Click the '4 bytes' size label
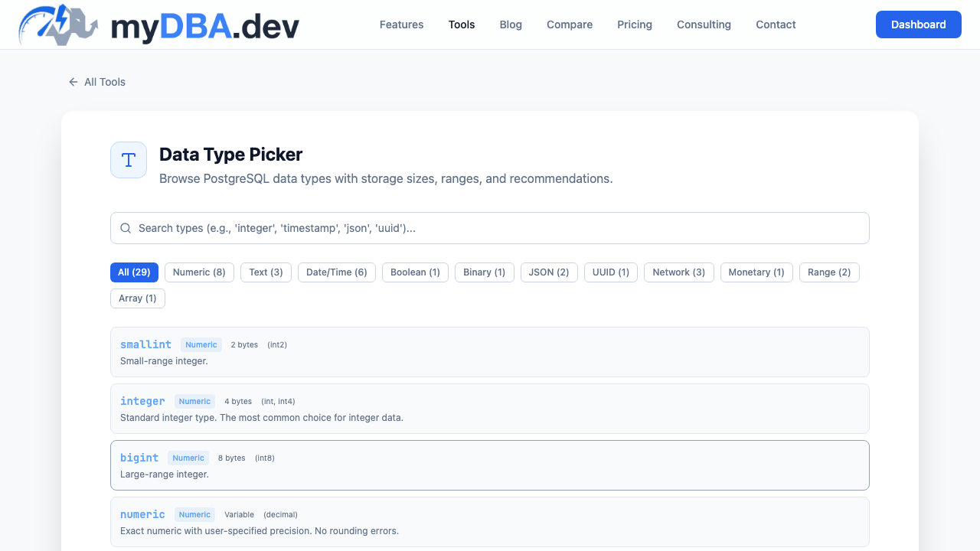 pos(238,401)
